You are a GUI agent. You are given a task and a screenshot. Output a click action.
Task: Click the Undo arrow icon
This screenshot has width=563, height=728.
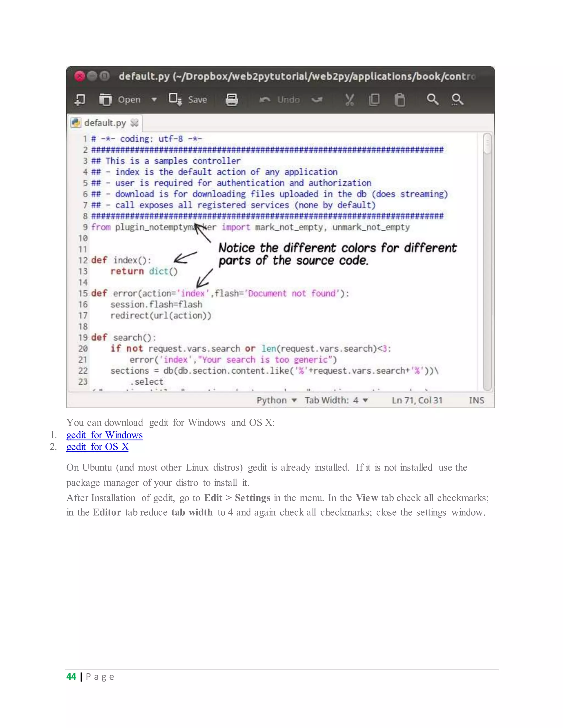265,100
